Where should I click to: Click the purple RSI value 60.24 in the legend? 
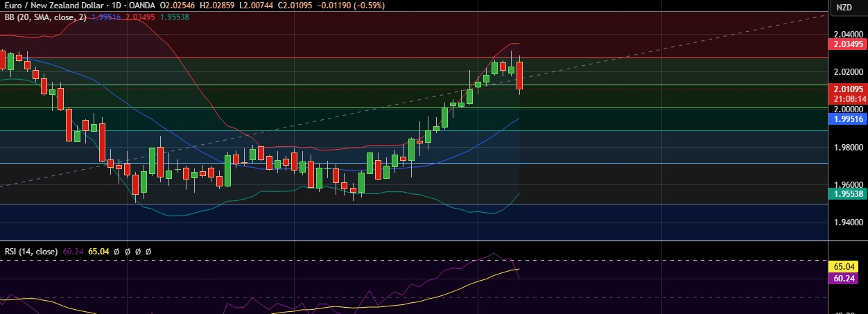click(x=72, y=251)
